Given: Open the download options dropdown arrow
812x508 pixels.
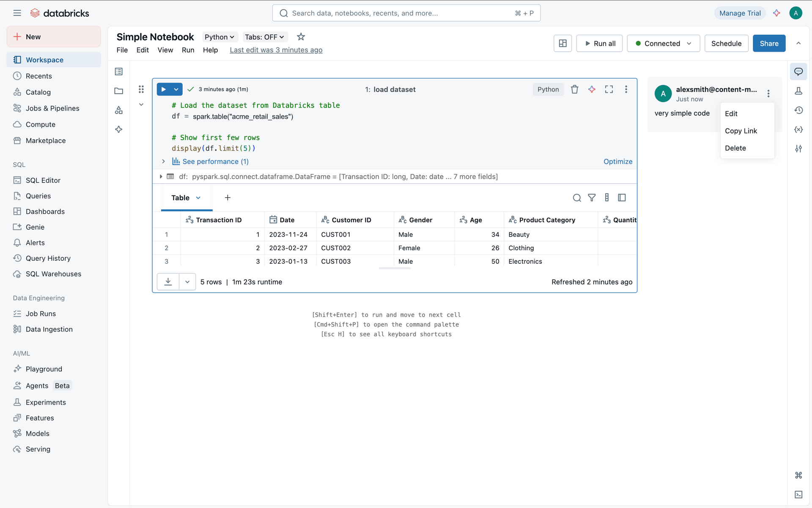Looking at the screenshot, I should [187, 282].
